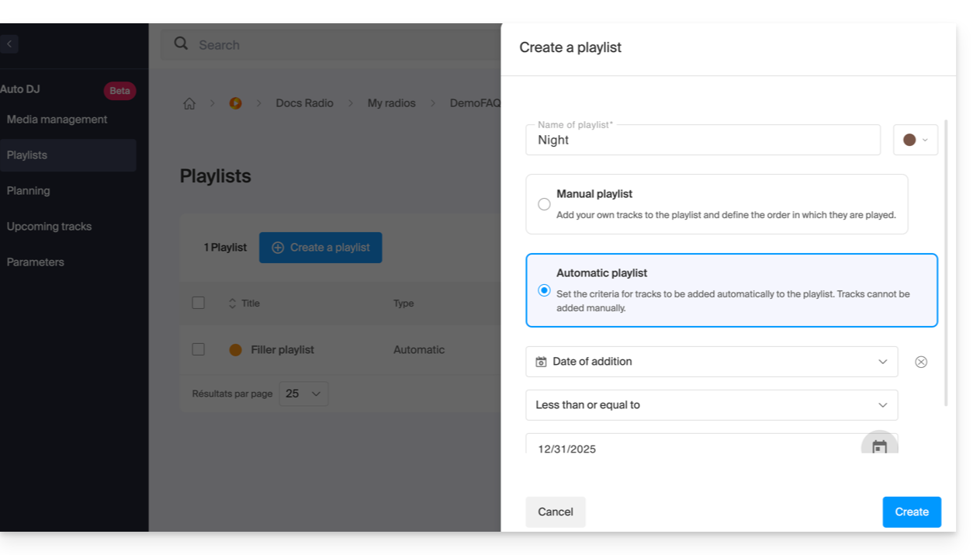The width and height of the screenshot is (980, 555).
Task: Open the brown playlist color picker
Action: click(915, 140)
